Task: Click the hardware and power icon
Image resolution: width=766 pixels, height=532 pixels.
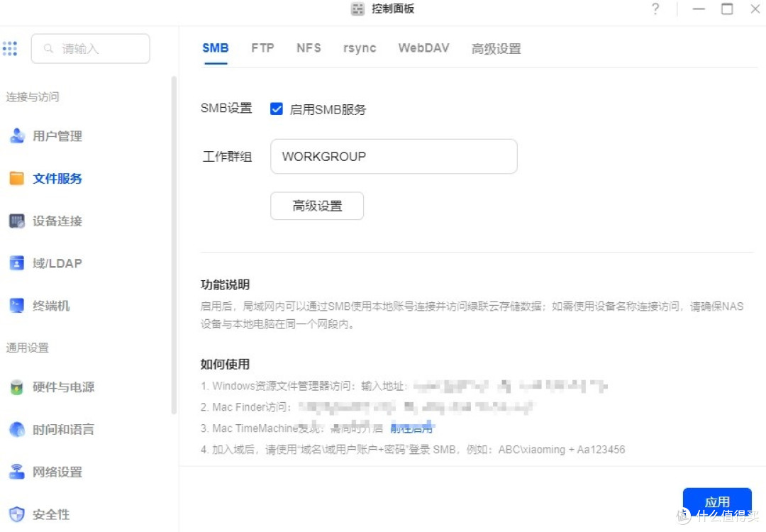Action: coord(17,387)
